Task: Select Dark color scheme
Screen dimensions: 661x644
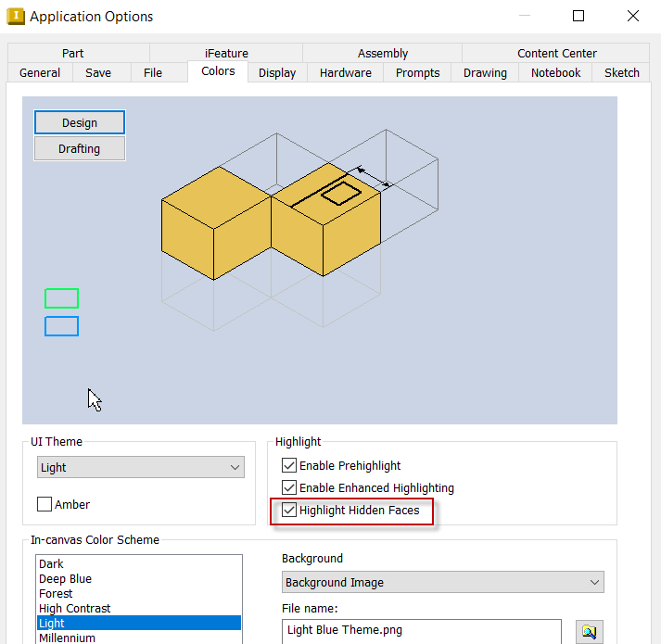Action: coord(139,564)
